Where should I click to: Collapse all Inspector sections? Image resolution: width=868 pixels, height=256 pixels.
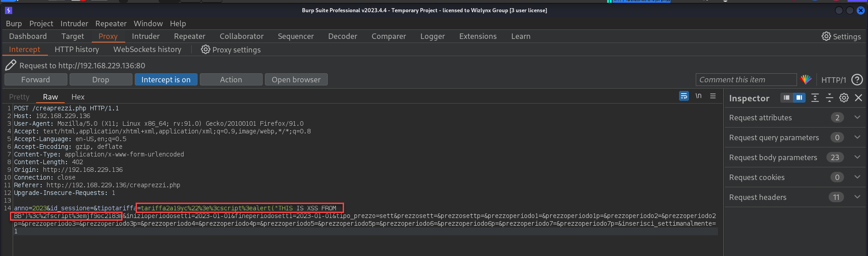click(x=830, y=98)
